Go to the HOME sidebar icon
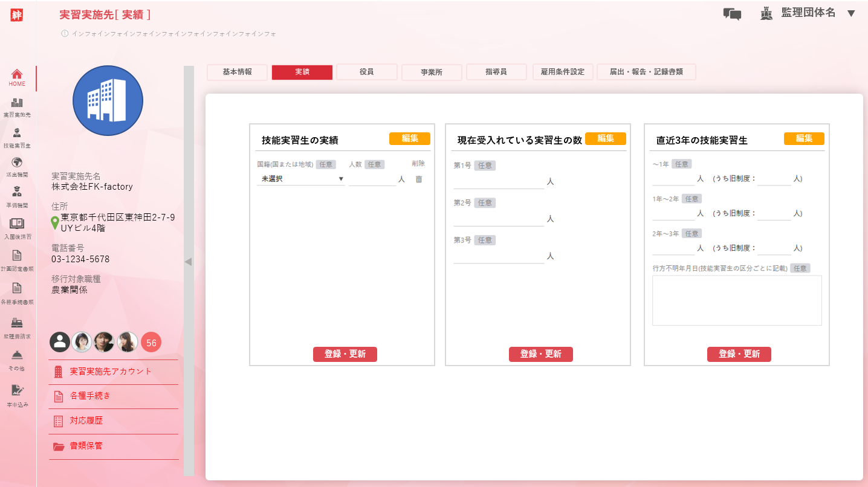Viewport: 868px width, 487px height. [17, 75]
